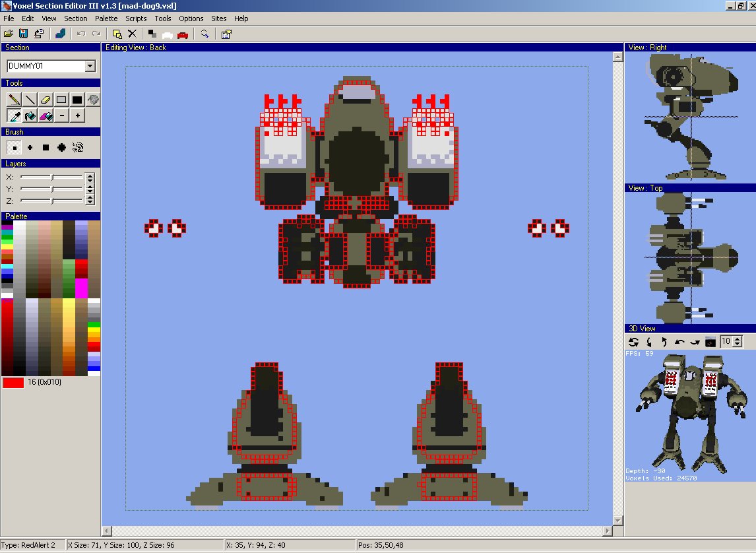
Task: Click the plus zoom-in button in Tools
Action: coord(77,115)
